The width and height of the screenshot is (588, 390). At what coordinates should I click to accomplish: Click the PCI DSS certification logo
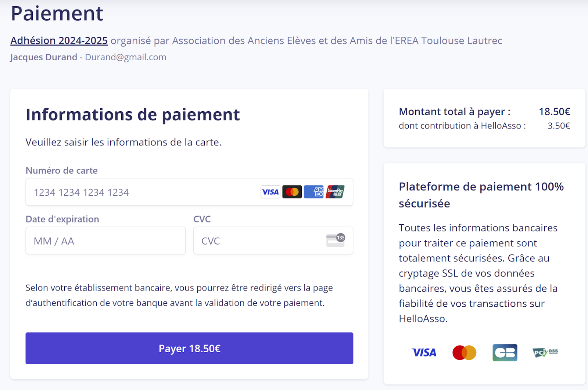545,353
